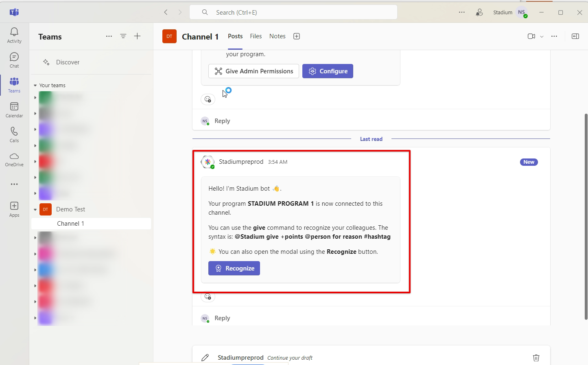Viewport: 588px width, 365px height.
Task: Open meeting options dropdown arrow
Action: tap(542, 37)
